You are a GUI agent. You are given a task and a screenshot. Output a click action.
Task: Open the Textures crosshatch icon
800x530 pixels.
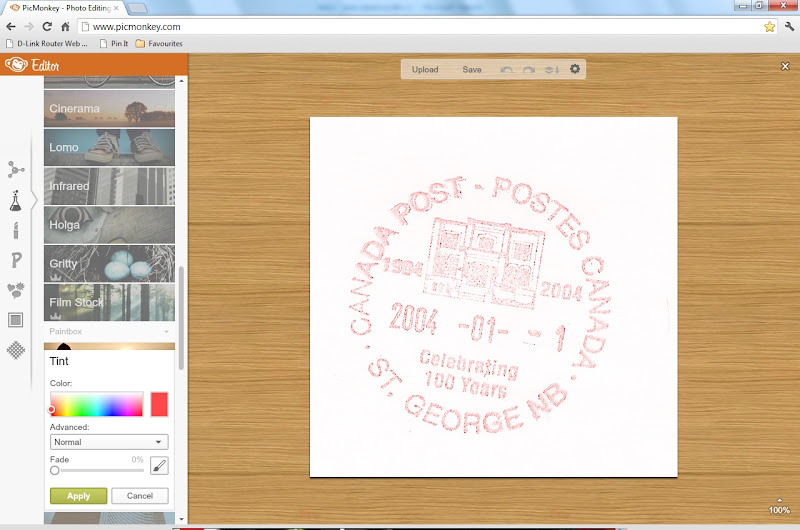pos(16,350)
